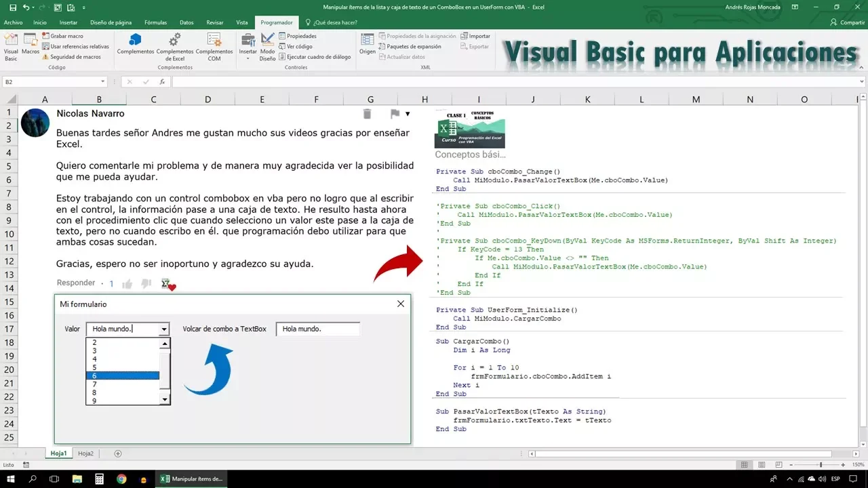The height and width of the screenshot is (488, 868).
Task: Click the trash icon on the comment
Action: pyautogui.click(x=368, y=114)
